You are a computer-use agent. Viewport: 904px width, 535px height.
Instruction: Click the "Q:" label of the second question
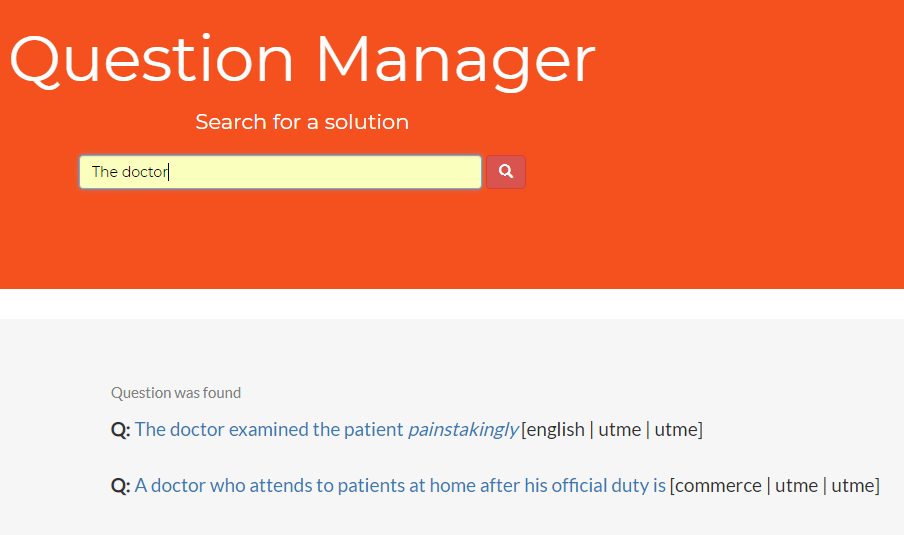(120, 486)
